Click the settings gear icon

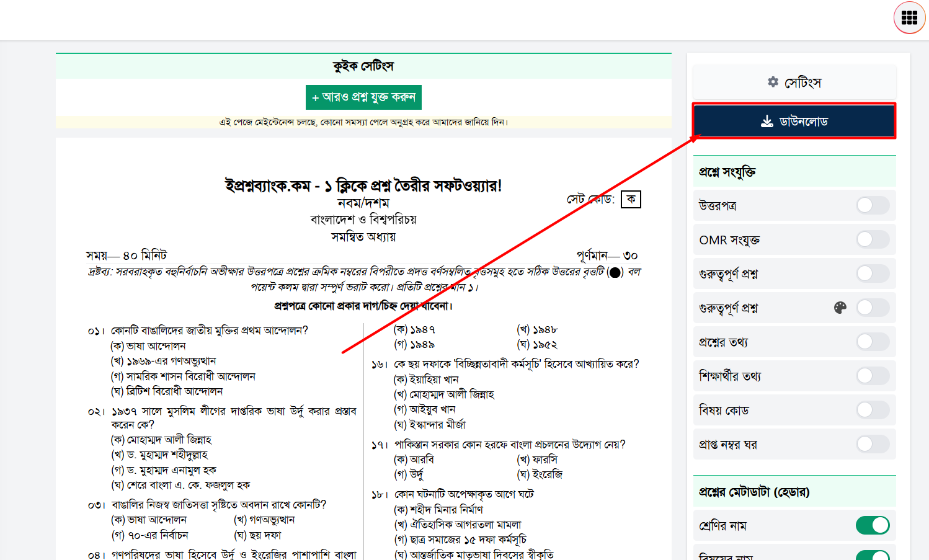point(773,82)
